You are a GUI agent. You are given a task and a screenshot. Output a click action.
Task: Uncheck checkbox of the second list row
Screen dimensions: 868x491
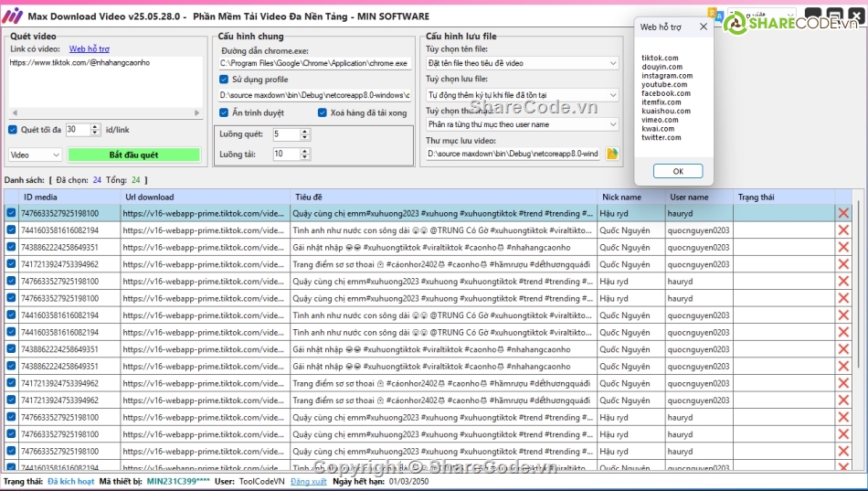[11, 230]
